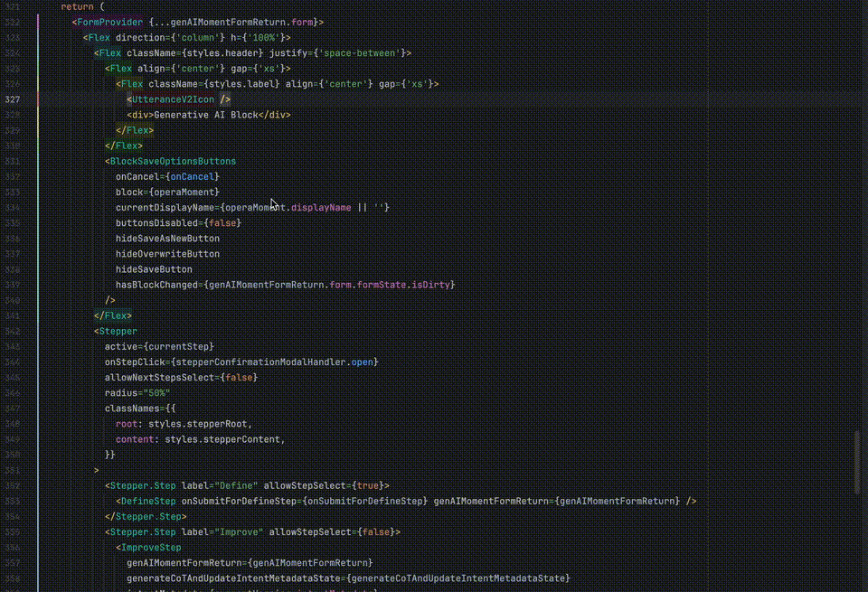868x592 pixels.
Task: Click the false value of buttonsDisabled
Action: point(222,223)
